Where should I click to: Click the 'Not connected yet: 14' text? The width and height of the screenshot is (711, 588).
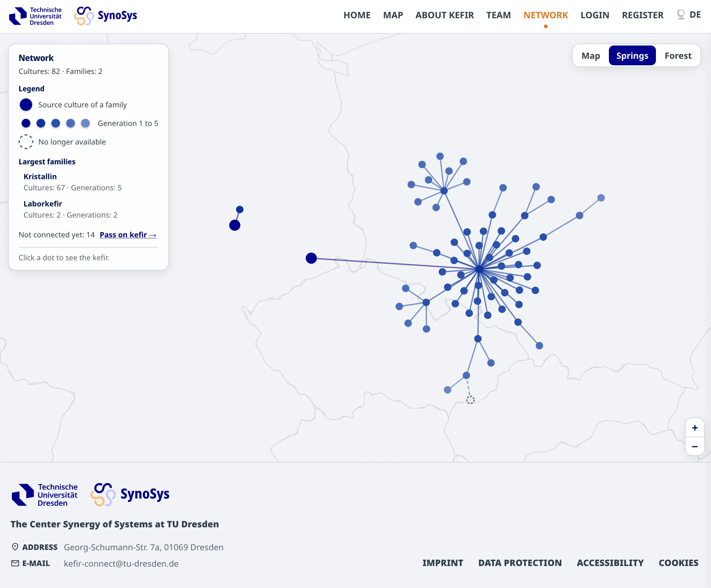pos(57,235)
